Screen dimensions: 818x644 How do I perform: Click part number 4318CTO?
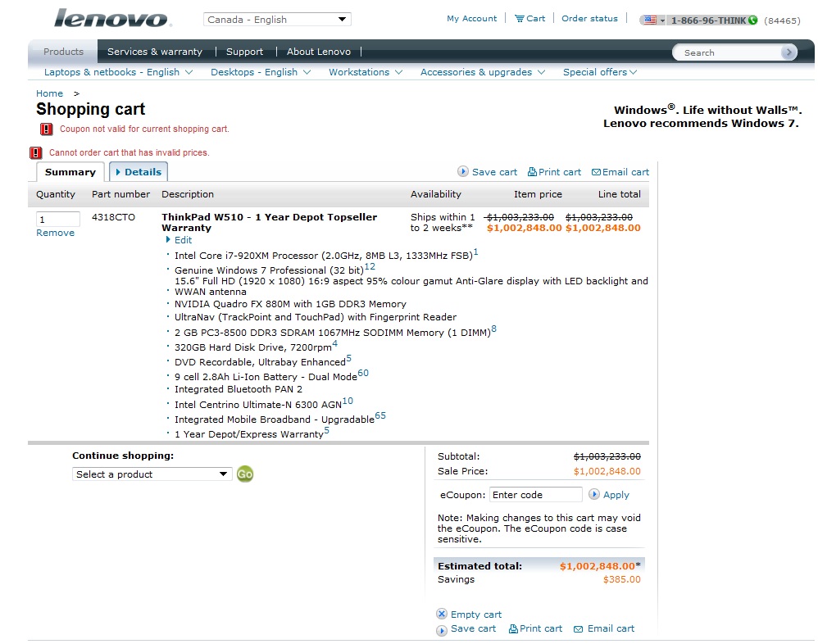(x=113, y=217)
